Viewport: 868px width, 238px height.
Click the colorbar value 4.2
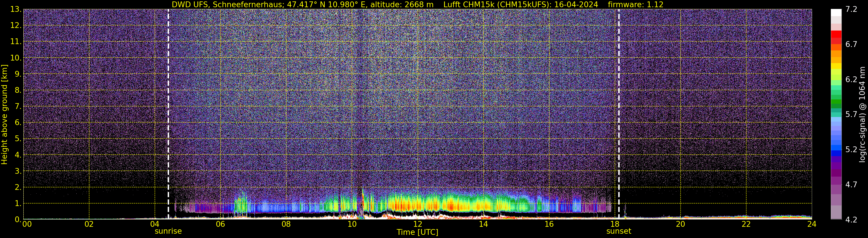pos(851,220)
